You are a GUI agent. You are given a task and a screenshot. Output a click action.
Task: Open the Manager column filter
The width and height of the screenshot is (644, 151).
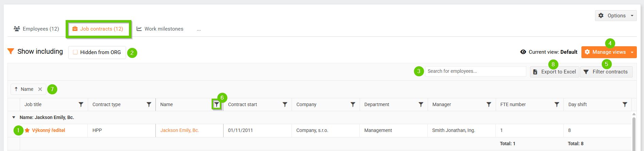tap(489, 104)
